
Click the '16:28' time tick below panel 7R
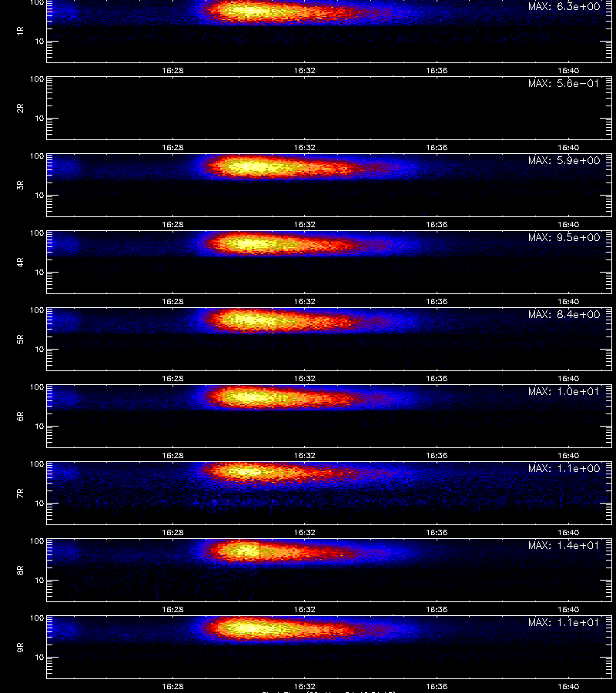172,533
